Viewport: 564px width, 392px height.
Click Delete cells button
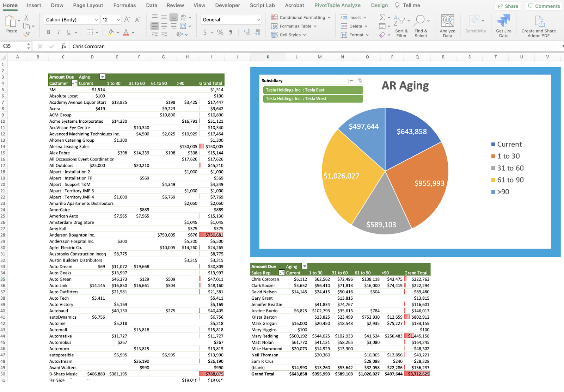pos(354,26)
